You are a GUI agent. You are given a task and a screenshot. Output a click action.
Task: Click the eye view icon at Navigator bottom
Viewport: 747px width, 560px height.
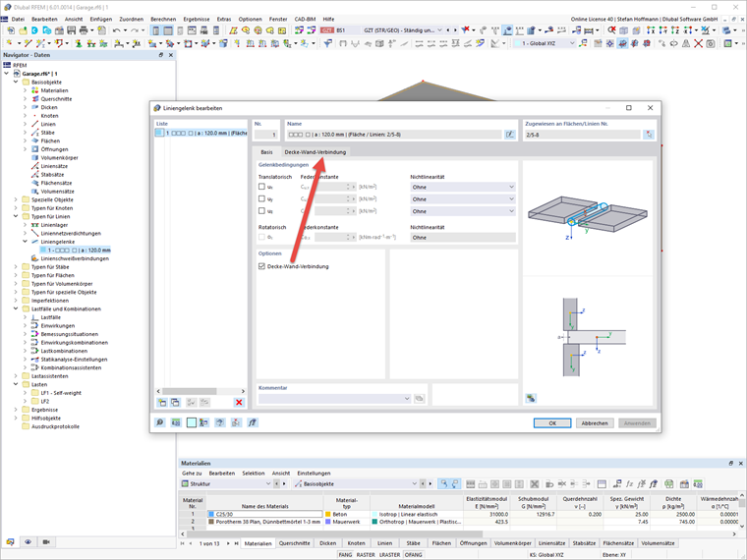click(x=29, y=542)
